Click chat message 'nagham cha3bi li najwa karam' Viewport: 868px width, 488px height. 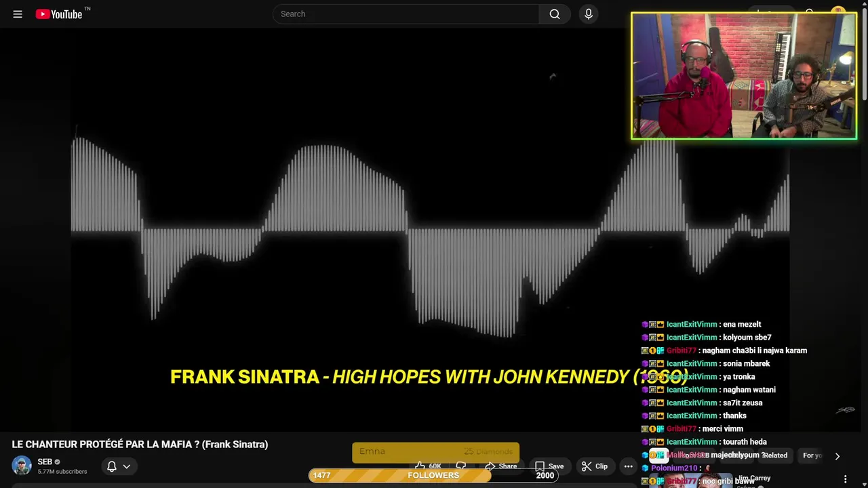coord(755,350)
